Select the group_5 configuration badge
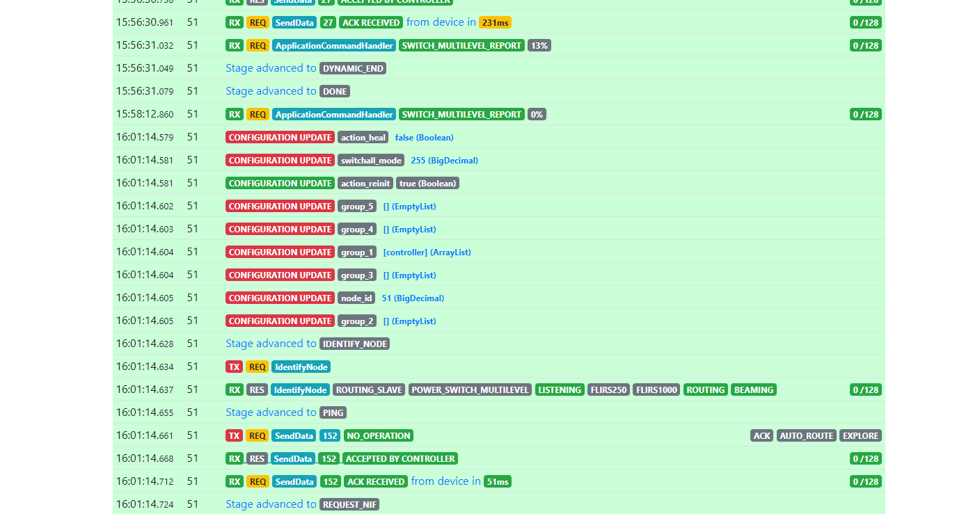 (x=357, y=207)
